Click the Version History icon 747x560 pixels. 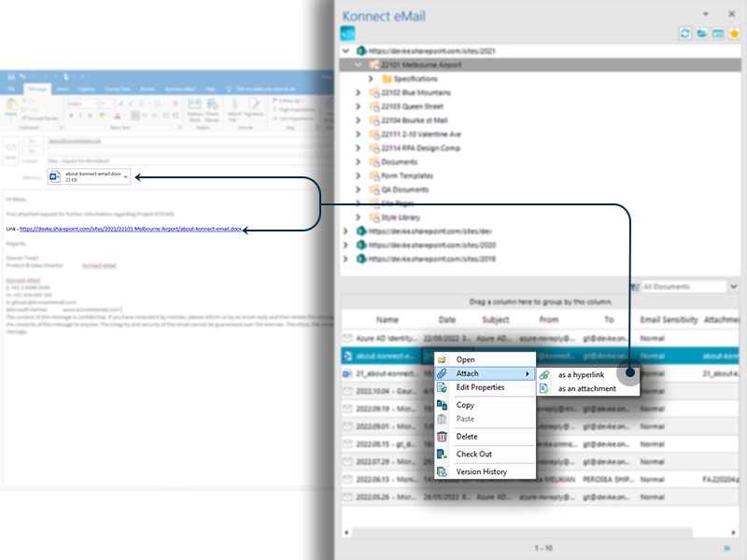[x=442, y=471]
